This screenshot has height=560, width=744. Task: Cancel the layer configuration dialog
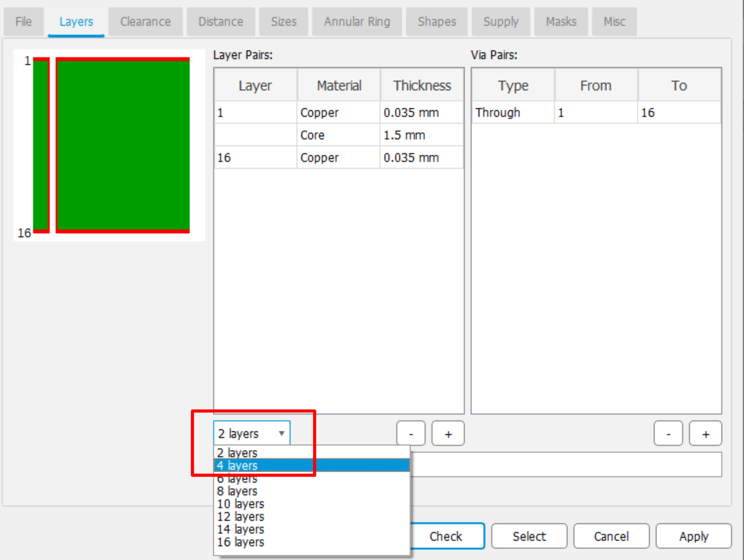click(611, 536)
